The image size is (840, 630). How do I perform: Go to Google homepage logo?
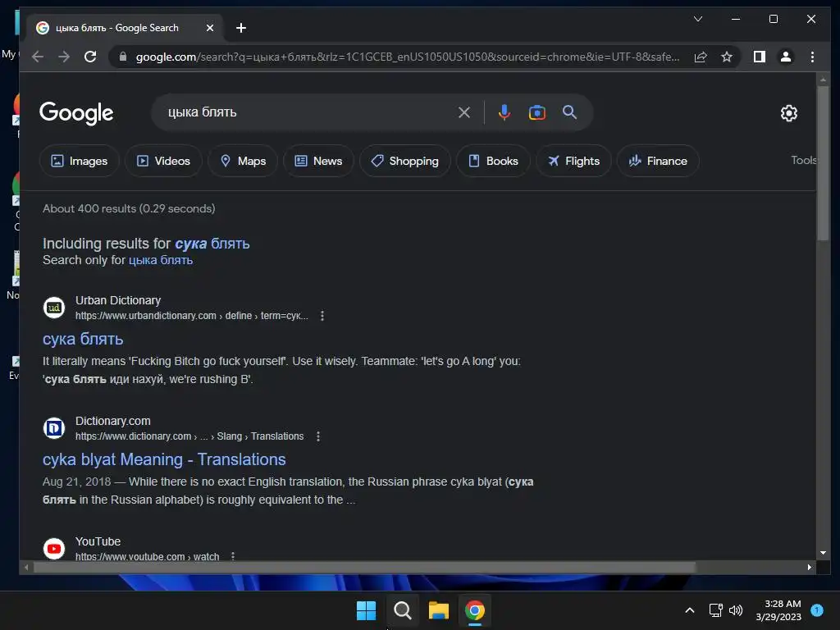[x=76, y=113]
